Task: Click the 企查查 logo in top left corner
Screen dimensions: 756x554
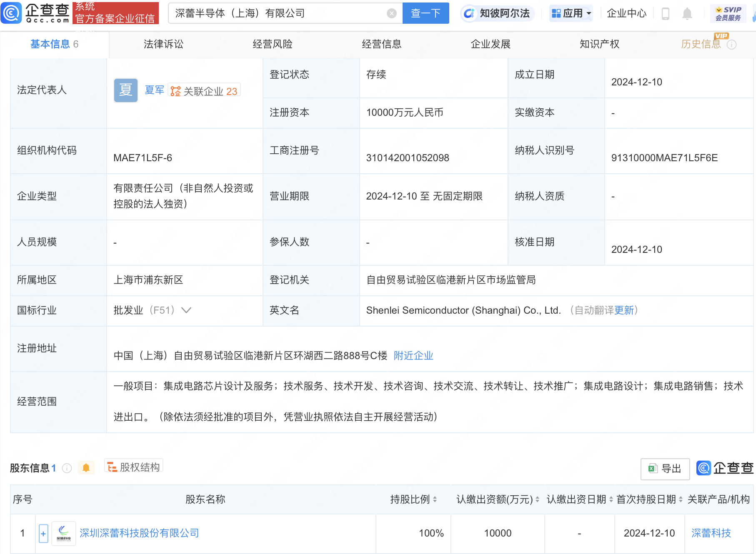Action: [x=35, y=13]
